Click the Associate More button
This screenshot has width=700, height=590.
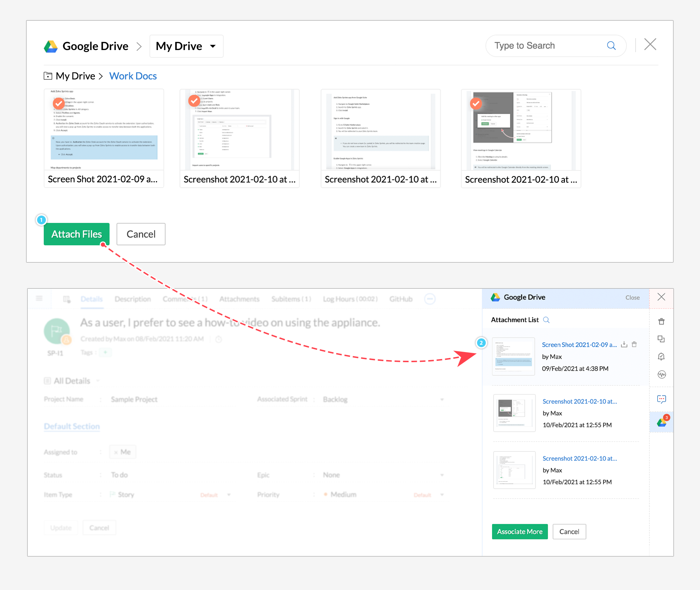[519, 532]
